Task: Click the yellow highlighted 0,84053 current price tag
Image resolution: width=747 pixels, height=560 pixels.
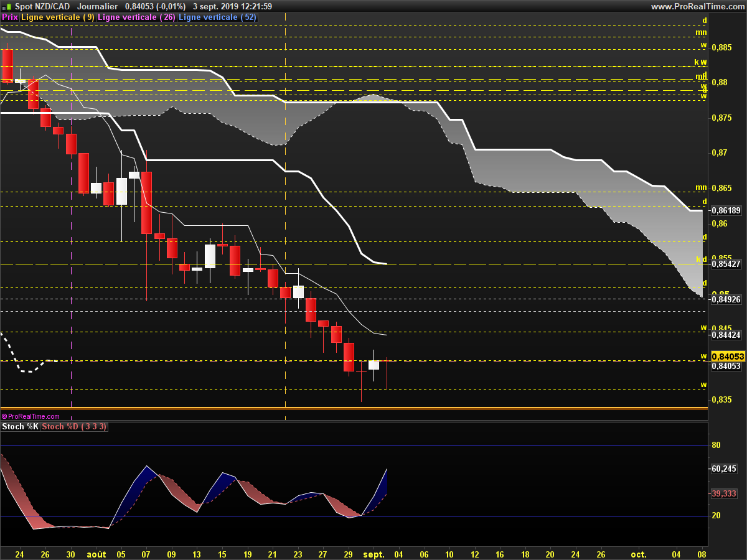Action: click(728, 357)
